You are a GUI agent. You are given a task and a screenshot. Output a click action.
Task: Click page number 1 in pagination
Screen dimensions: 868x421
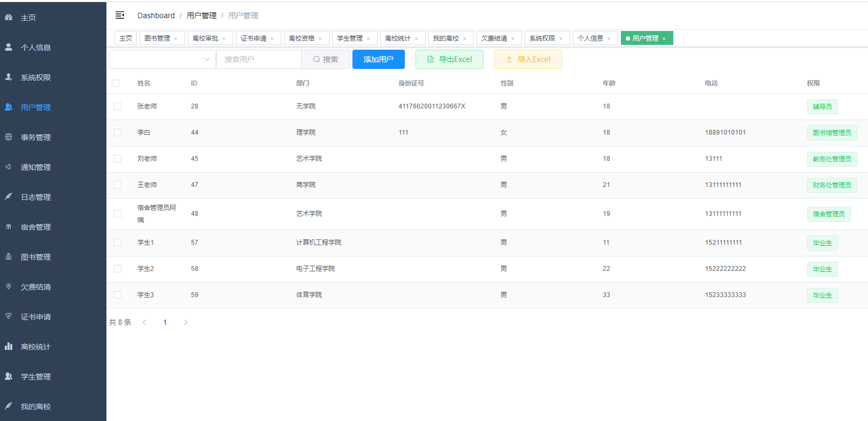(x=165, y=322)
